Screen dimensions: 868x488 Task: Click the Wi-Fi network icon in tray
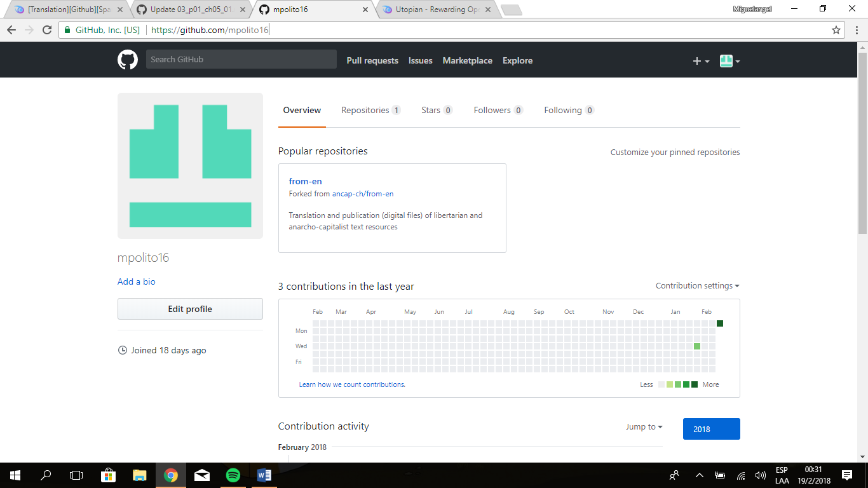[740, 475]
